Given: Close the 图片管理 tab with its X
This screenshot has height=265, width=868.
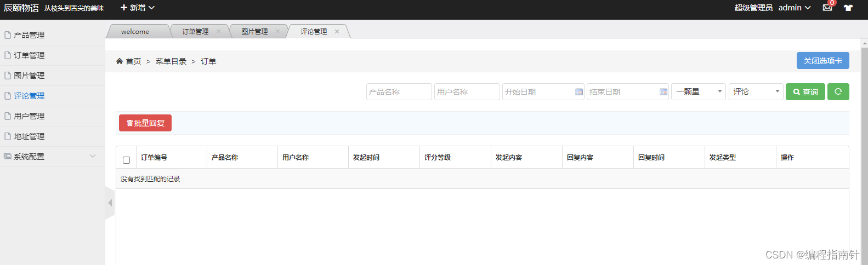Looking at the screenshot, I should click(277, 31).
